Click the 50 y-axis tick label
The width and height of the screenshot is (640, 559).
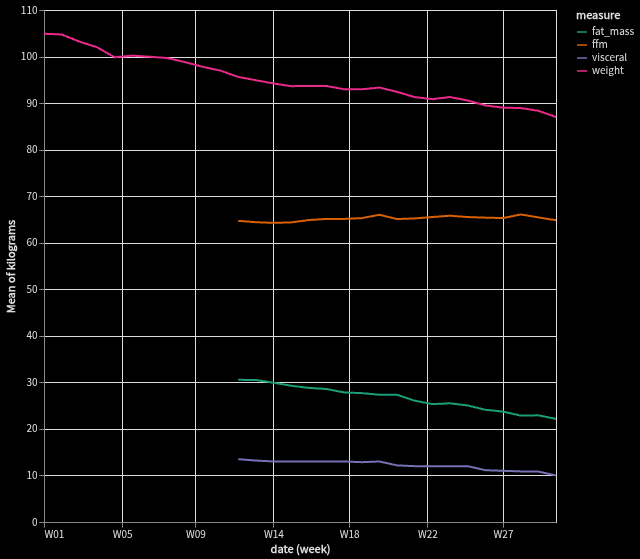pos(32,290)
